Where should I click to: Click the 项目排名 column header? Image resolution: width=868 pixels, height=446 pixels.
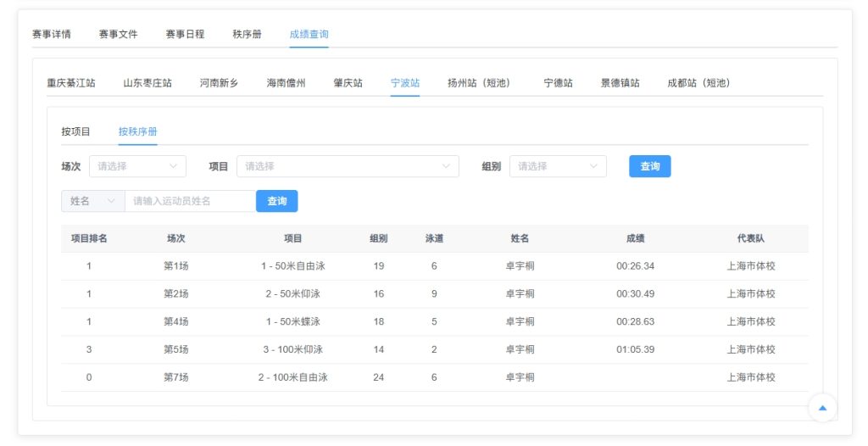89,238
